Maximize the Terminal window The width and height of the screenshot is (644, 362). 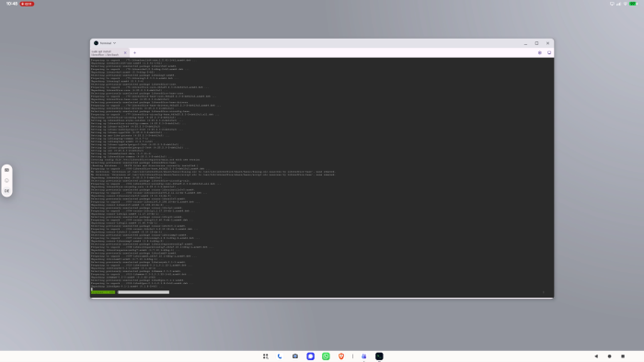tap(536, 43)
